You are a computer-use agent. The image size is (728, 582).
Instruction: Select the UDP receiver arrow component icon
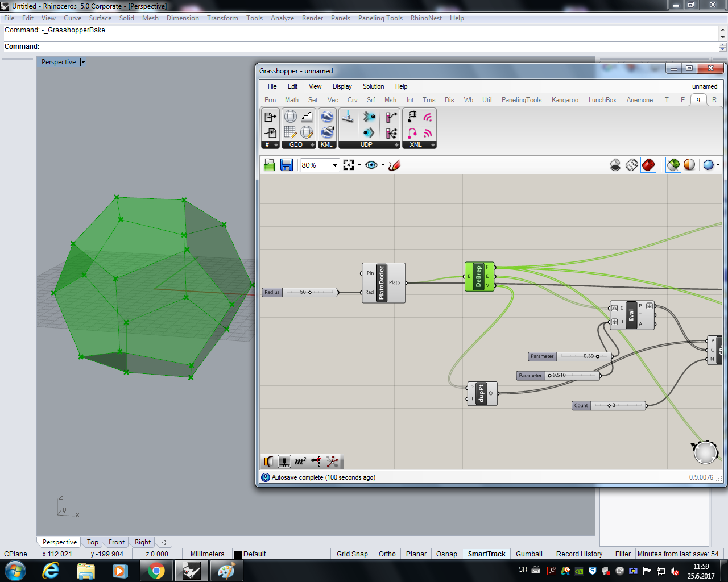369,132
